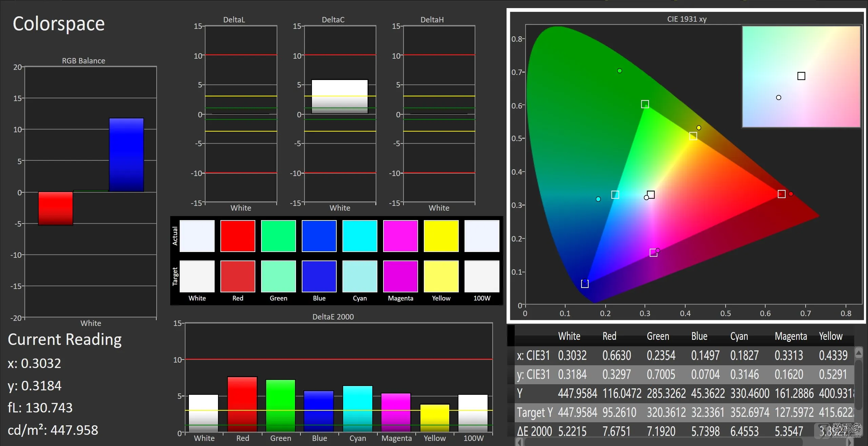The image size is (868, 446).
Task: Click the data table's horizontal scrollbar left arrow
Action: (519, 442)
